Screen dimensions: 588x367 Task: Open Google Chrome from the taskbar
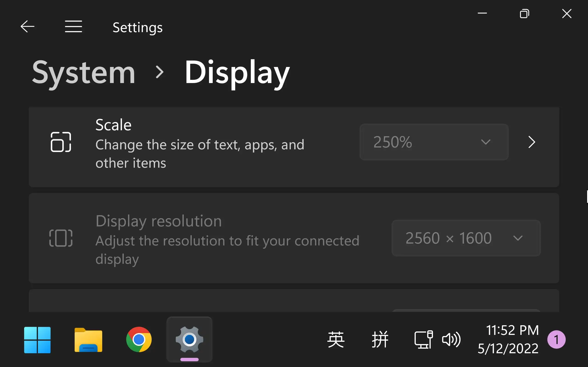tap(139, 339)
